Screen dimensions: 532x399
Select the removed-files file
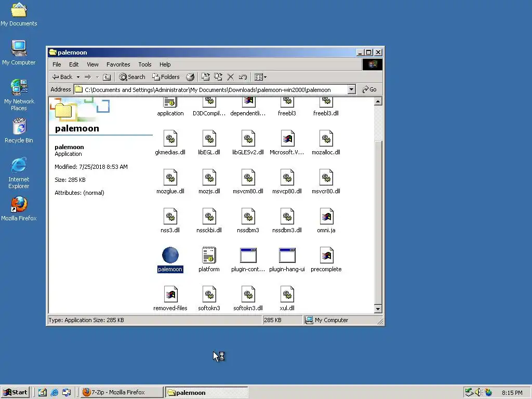[x=170, y=294]
